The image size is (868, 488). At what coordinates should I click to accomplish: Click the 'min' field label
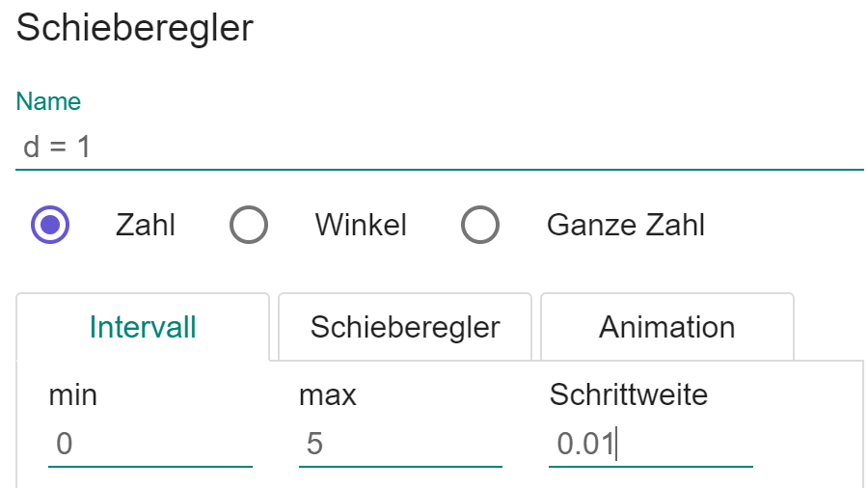(x=73, y=394)
